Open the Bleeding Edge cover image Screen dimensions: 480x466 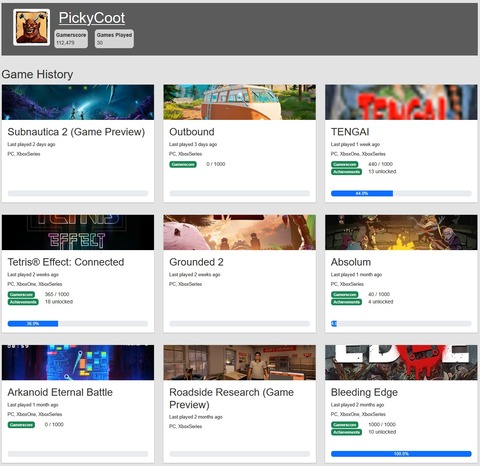(401, 363)
